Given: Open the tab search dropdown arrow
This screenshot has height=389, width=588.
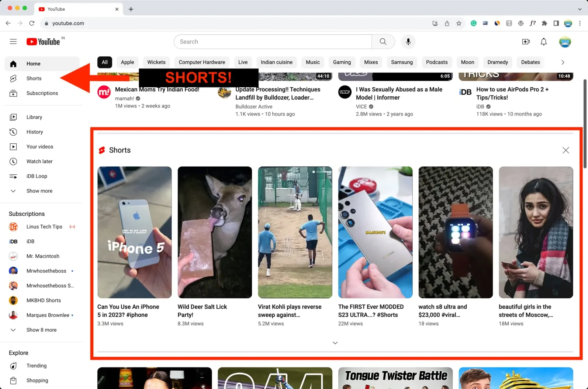Looking at the screenshot, I should [580, 9].
